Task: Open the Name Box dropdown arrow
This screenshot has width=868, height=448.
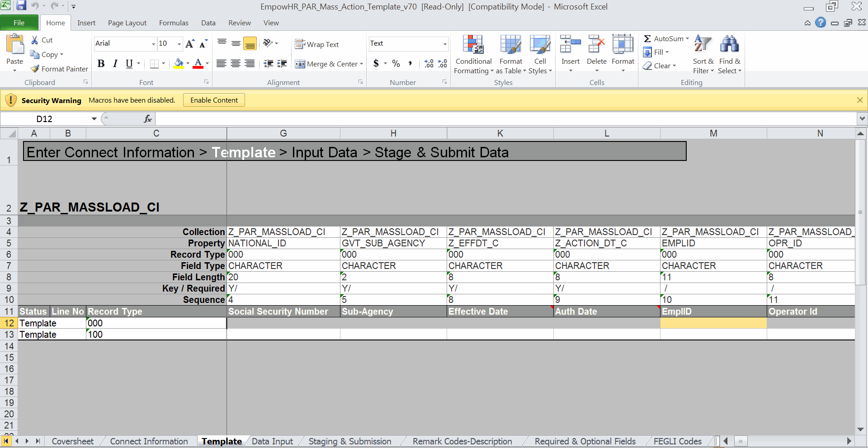Action: click(x=94, y=119)
